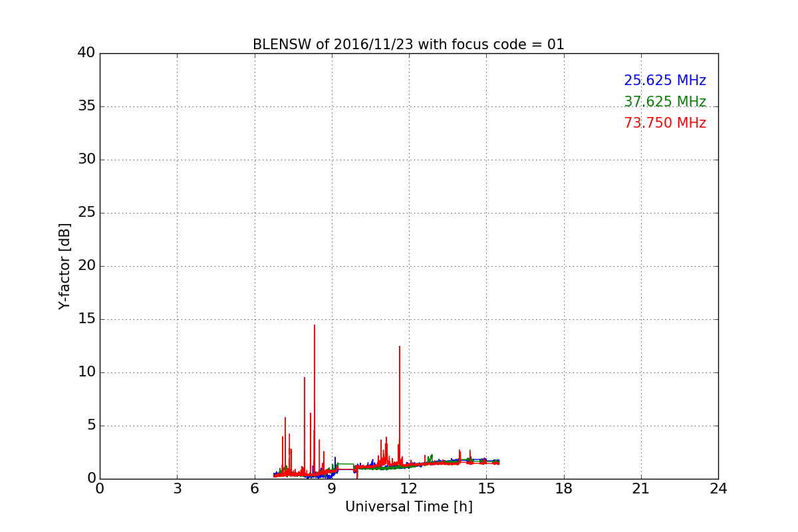
Task: Click the x-axis tick label 9
Action: 332,489
